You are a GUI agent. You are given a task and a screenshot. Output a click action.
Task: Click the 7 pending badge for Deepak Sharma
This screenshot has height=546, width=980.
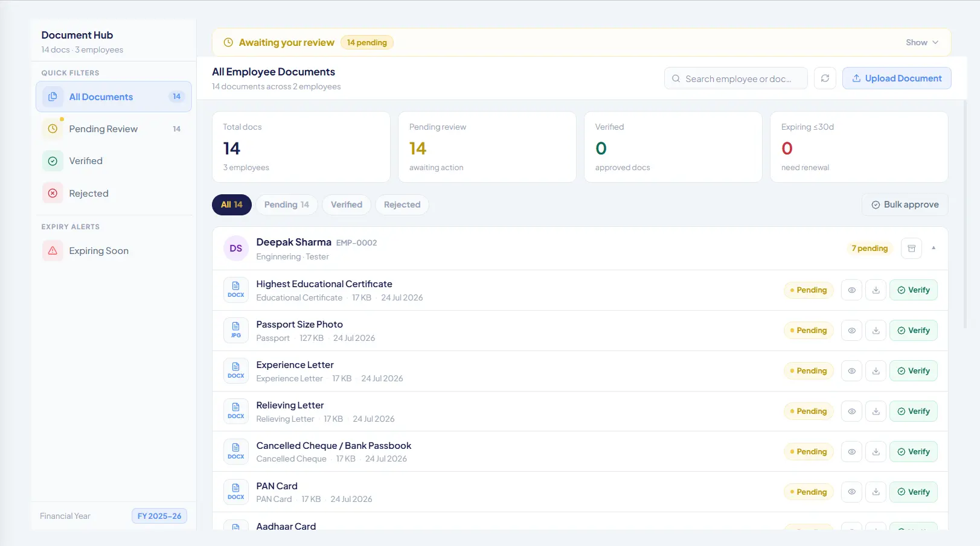(870, 249)
